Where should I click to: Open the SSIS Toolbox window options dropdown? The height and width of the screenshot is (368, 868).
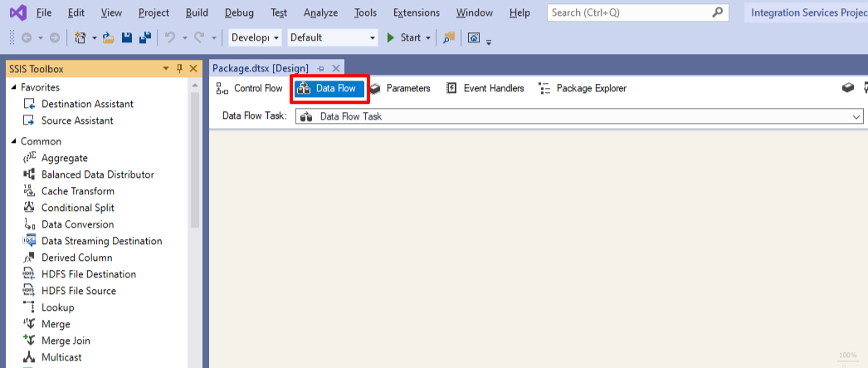tap(165, 69)
